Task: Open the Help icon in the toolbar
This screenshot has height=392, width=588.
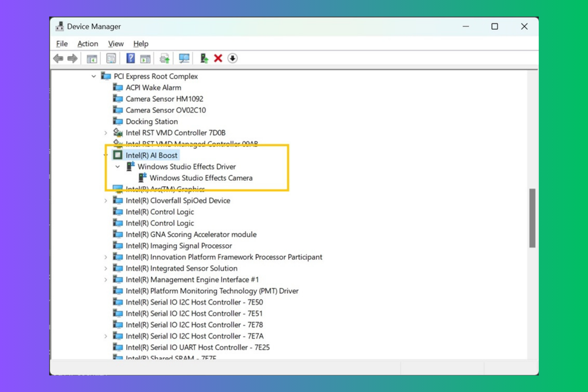Action: pos(130,58)
